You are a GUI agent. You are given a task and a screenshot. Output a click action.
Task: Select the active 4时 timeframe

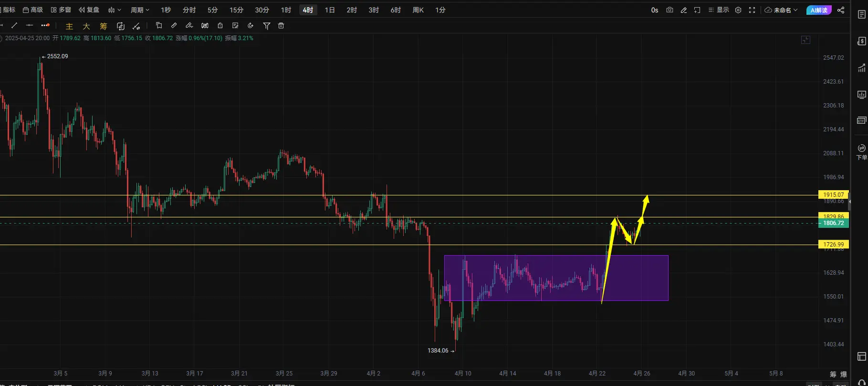[308, 10]
